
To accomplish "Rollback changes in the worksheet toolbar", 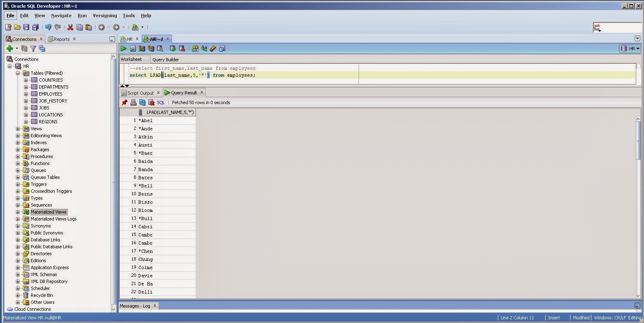I will 182,49.
